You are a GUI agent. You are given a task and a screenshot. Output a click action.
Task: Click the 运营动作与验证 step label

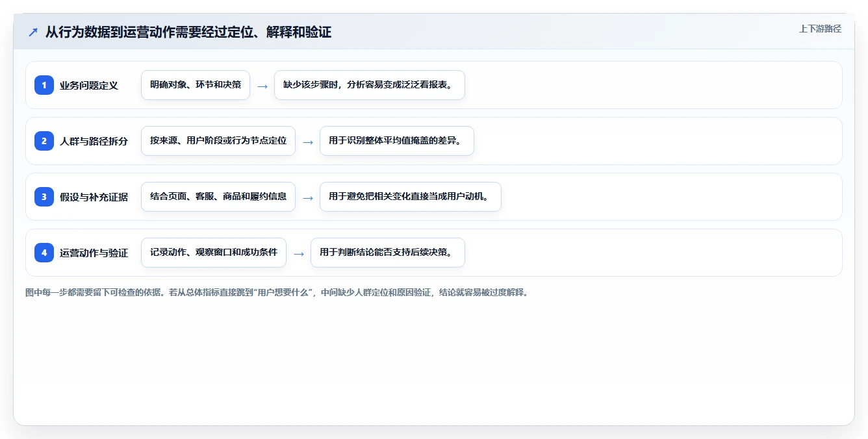pyautogui.click(x=94, y=253)
